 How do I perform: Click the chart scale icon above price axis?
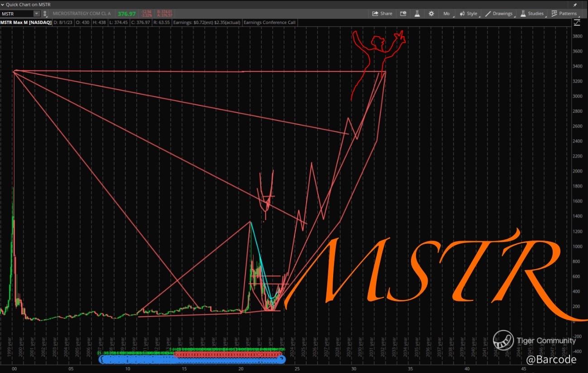pos(577,22)
